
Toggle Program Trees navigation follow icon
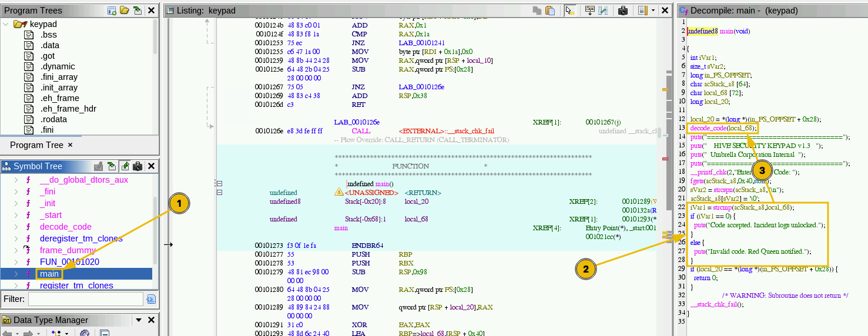pyautogui.click(x=137, y=10)
